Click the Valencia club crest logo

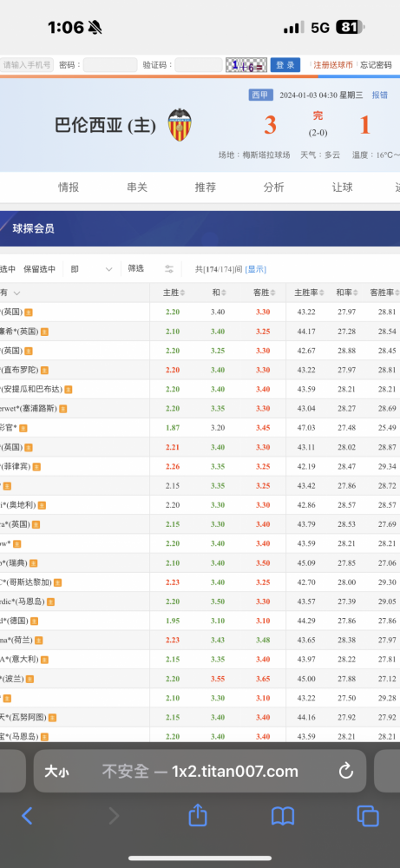(x=180, y=124)
